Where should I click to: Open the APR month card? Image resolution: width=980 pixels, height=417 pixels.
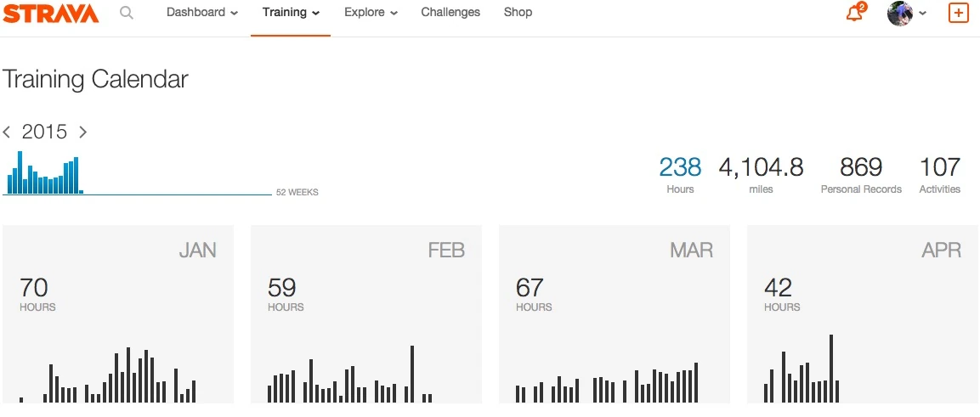click(x=863, y=314)
